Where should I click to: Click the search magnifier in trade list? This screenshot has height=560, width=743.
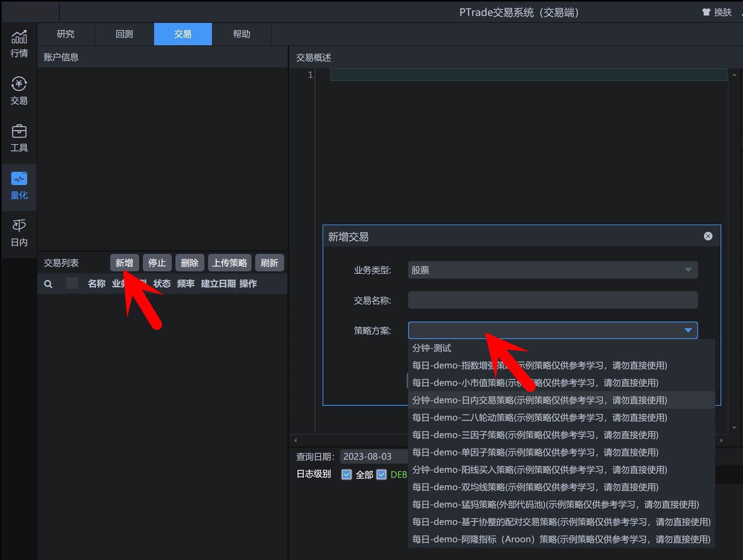(49, 284)
